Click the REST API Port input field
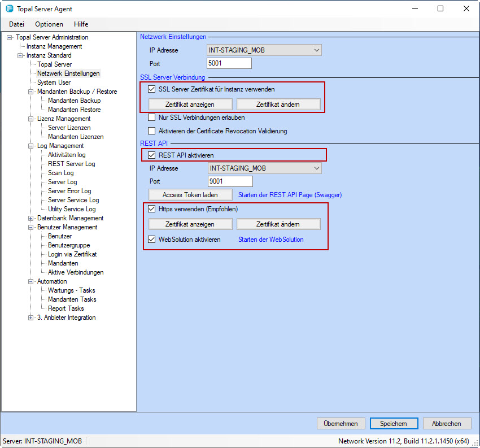Screen dimensions: 480x448 coord(230,181)
